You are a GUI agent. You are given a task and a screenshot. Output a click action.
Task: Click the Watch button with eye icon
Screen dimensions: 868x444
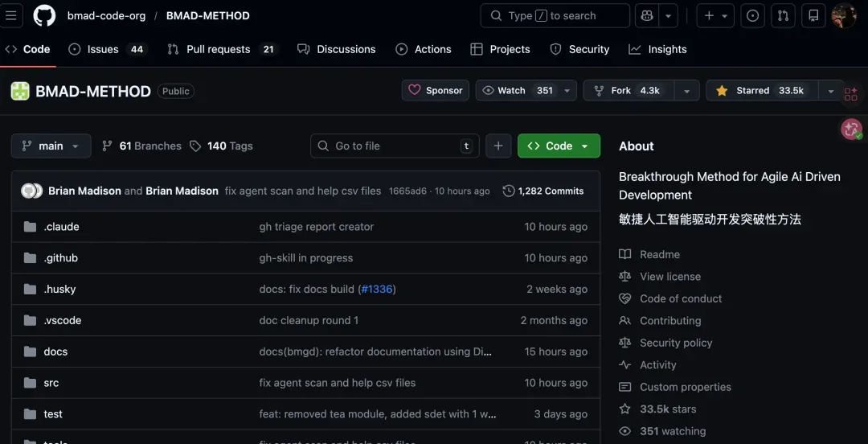517,90
